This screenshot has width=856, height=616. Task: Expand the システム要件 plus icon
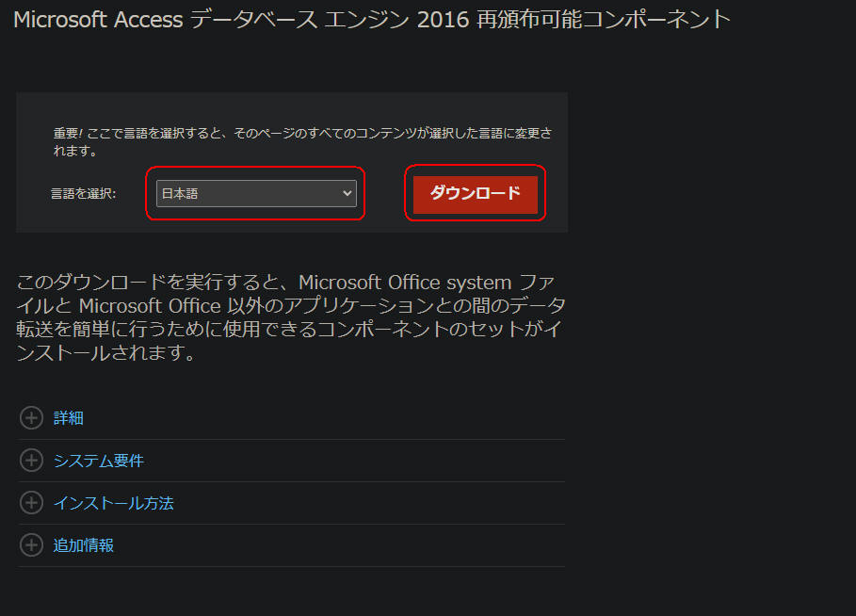point(32,461)
